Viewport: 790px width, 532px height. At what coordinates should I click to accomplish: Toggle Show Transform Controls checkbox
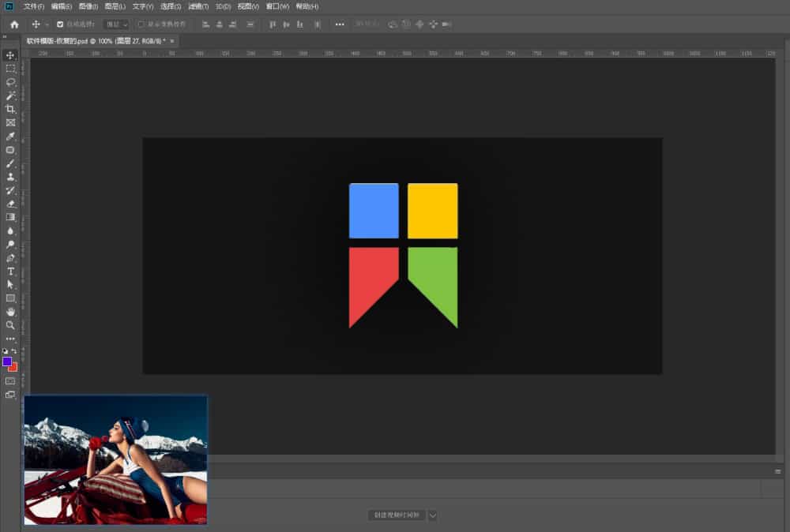[x=141, y=24]
